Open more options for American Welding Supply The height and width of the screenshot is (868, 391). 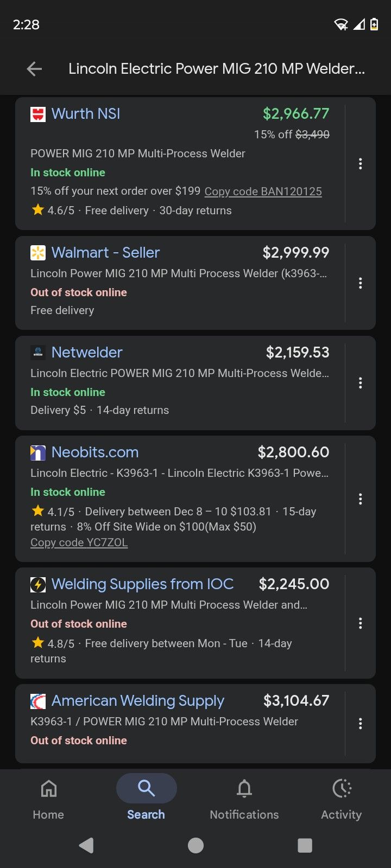[360, 724]
